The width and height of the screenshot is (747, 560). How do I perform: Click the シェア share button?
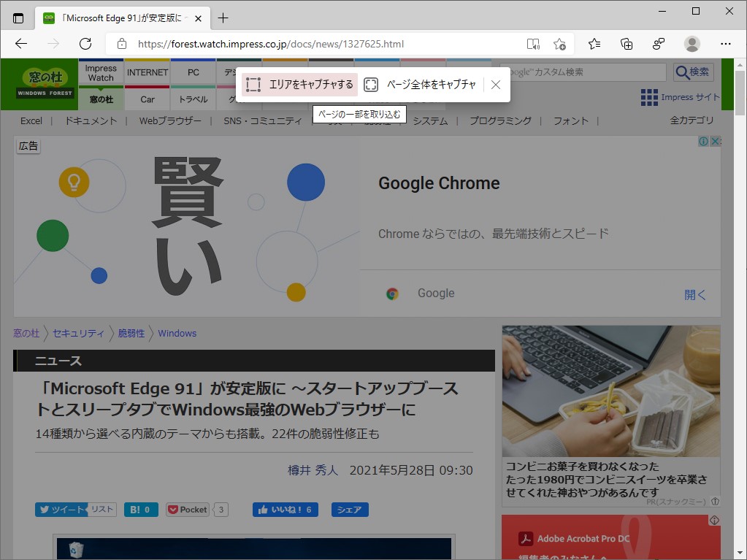[x=349, y=510]
